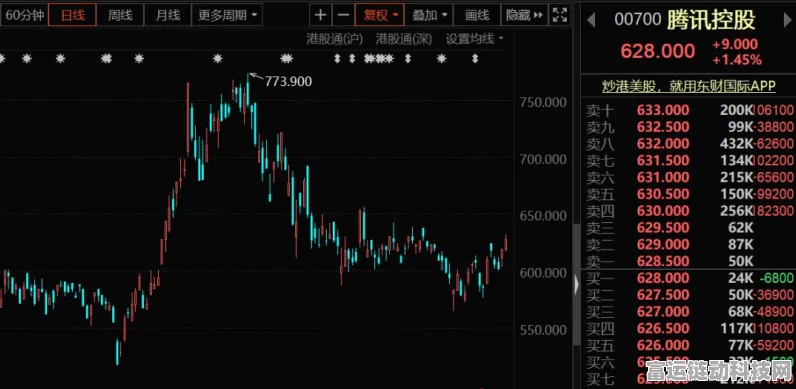Screen dimensions: 796x389
Task: Select the 卖四 630.000 ask row
Action: click(x=689, y=211)
